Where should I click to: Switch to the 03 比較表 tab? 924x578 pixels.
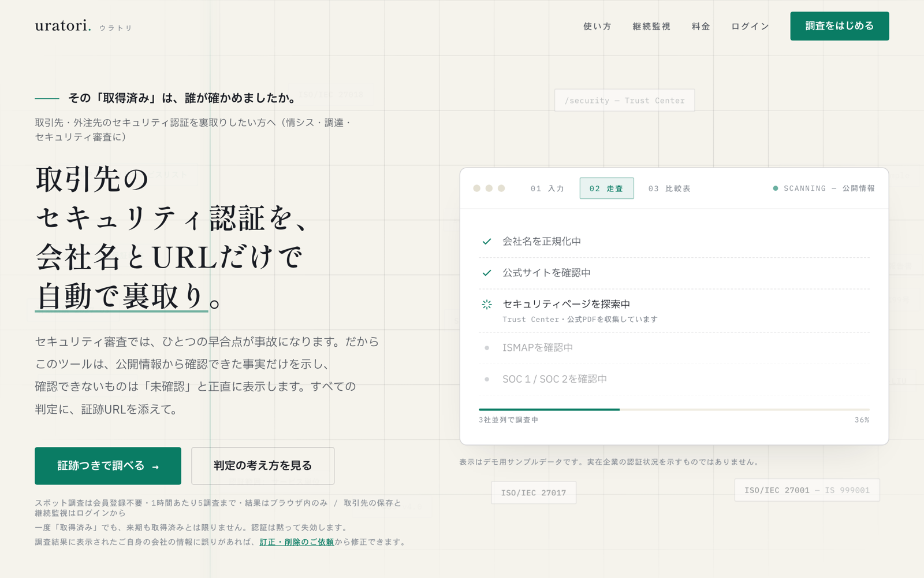coord(669,188)
